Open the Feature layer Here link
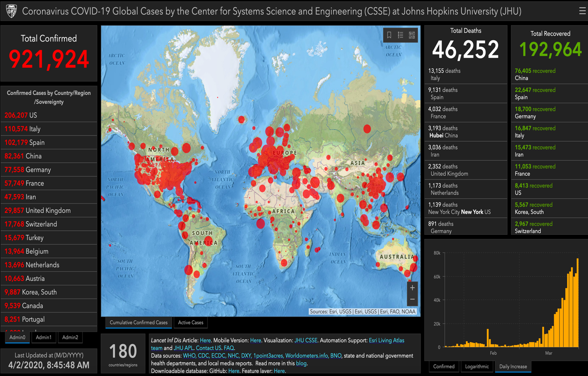 (279, 371)
